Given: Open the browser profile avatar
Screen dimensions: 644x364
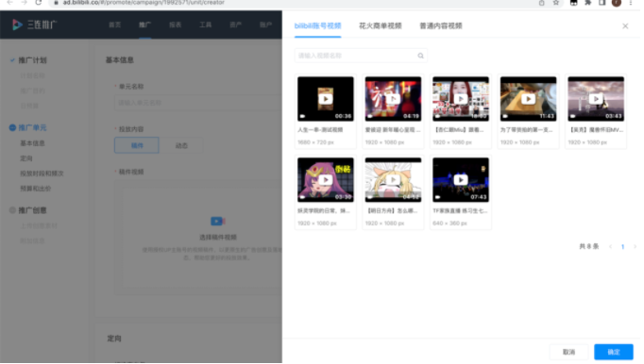Looking at the screenshot, I should [616, 3].
